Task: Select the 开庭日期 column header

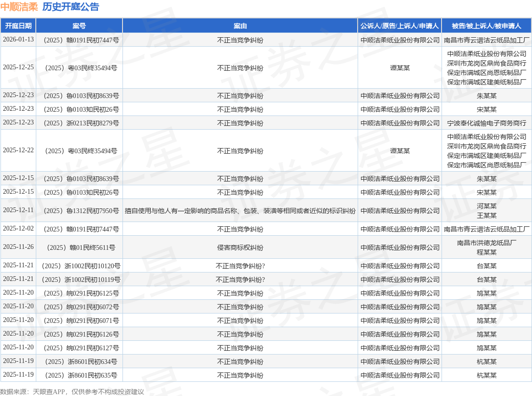Action: [x=18, y=26]
